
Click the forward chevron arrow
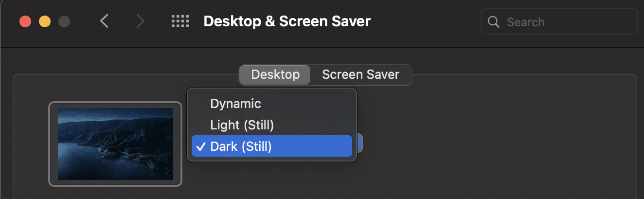tap(141, 21)
